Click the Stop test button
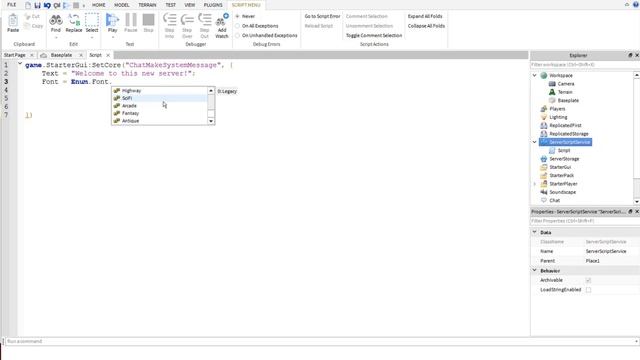The height and width of the screenshot is (360, 640). pyautogui.click(x=149, y=20)
